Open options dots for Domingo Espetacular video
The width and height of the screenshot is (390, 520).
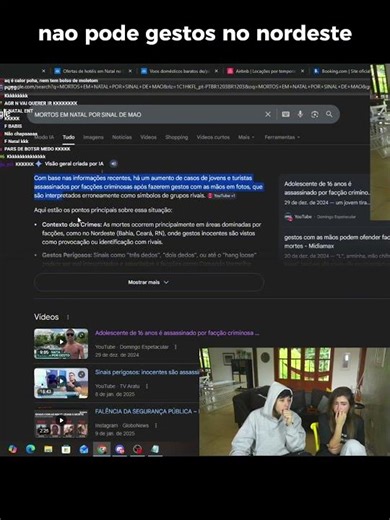pyautogui.click(x=175, y=347)
